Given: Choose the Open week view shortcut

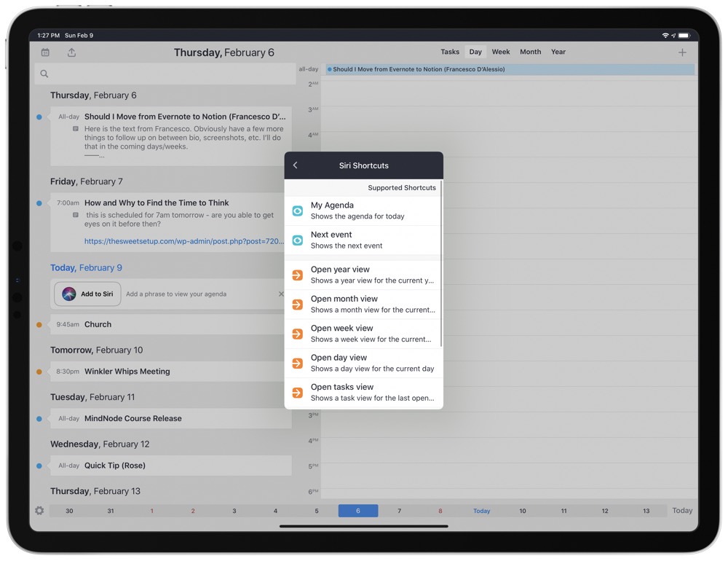Looking at the screenshot, I should point(363,333).
